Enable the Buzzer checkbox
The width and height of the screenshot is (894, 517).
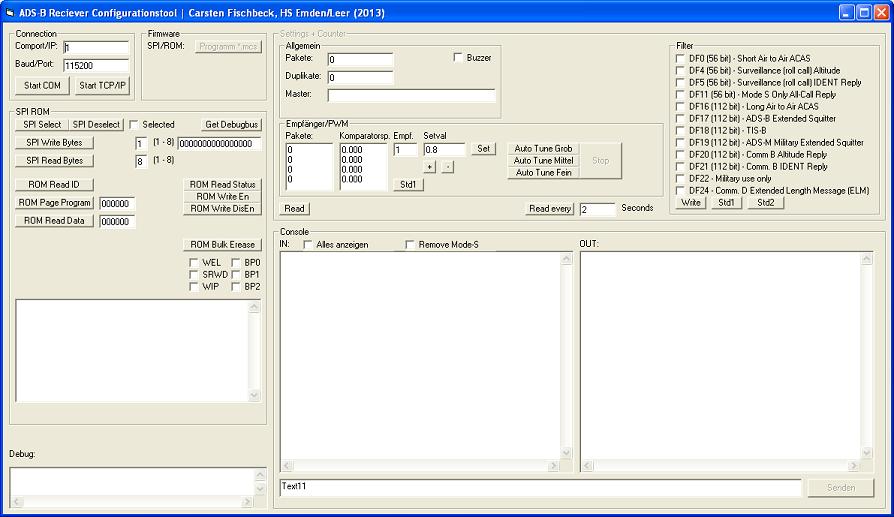tap(458, 58)
